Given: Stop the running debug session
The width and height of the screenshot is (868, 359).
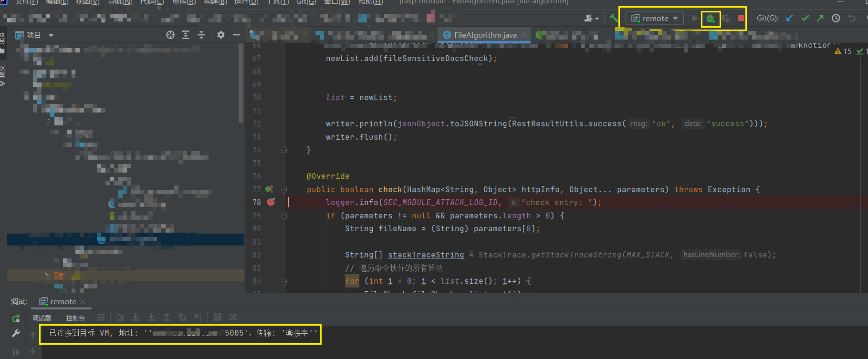Looking at the screenshot, I should click(741, 19).
